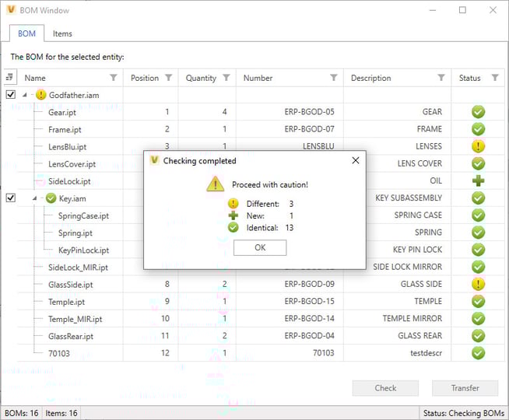Select the BOM tab

coord(26,34)
